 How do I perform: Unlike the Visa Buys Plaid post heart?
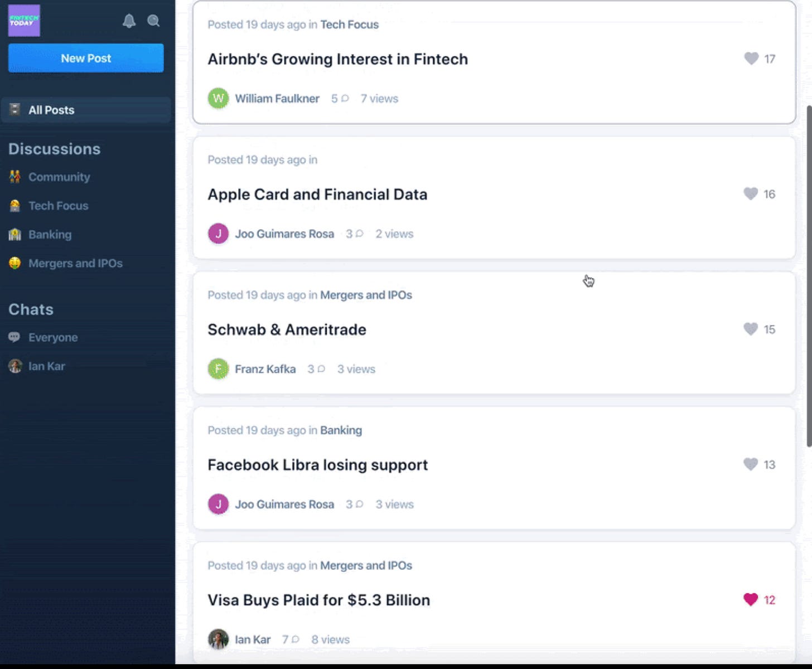pos(751,599)
